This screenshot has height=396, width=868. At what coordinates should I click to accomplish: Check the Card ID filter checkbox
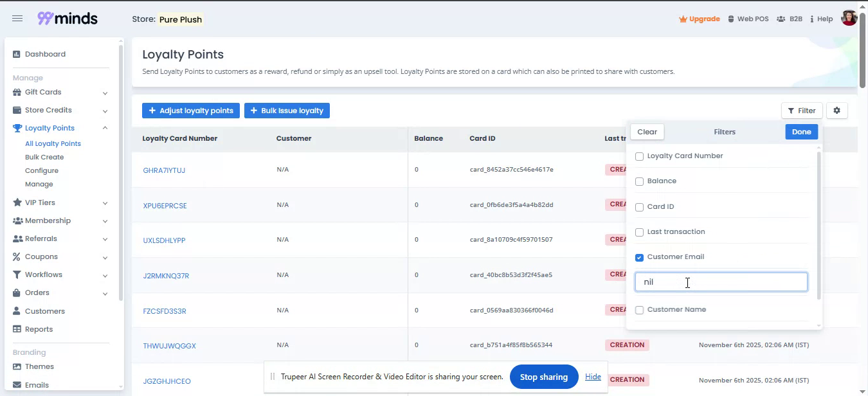pyautogui.click(x=639, y=207)
